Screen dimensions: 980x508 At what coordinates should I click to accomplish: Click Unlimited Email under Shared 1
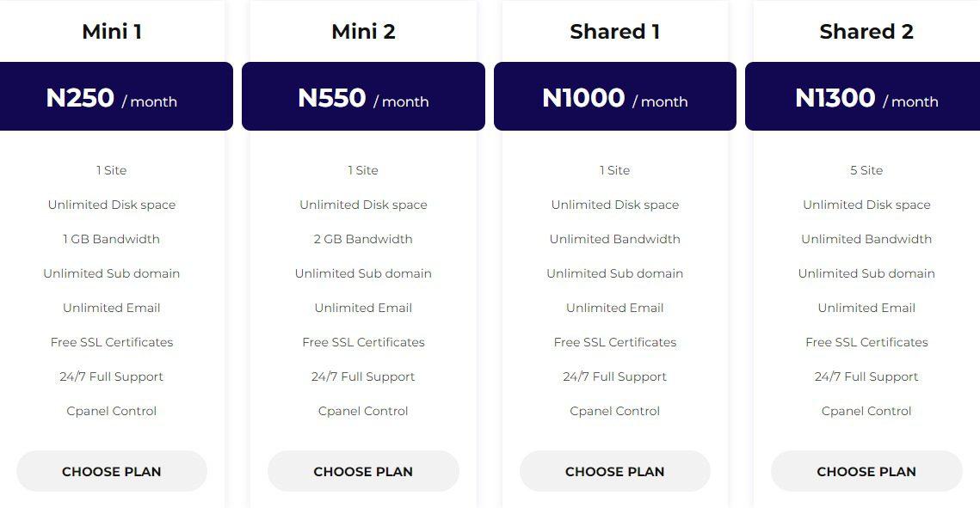pos(615,308)
